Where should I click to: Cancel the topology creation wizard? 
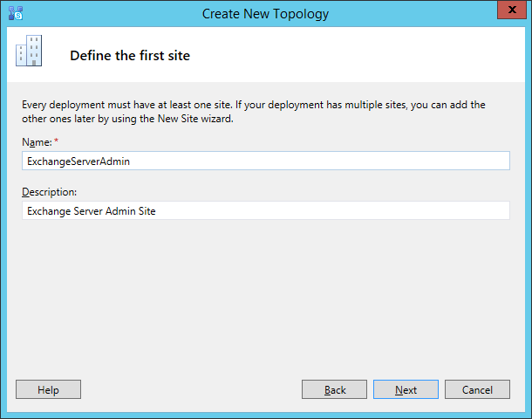coord(477,389)
